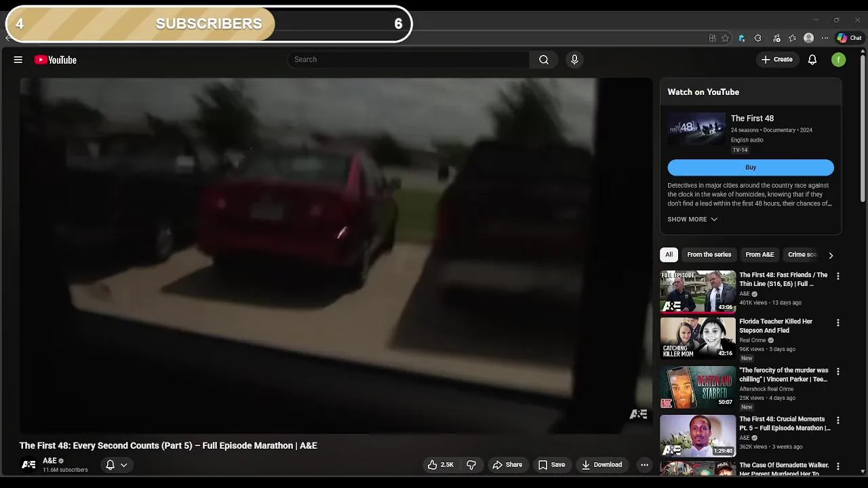The image size is (868, 488).
Task: Save the video to a playlist
Action: coord(551,465)
